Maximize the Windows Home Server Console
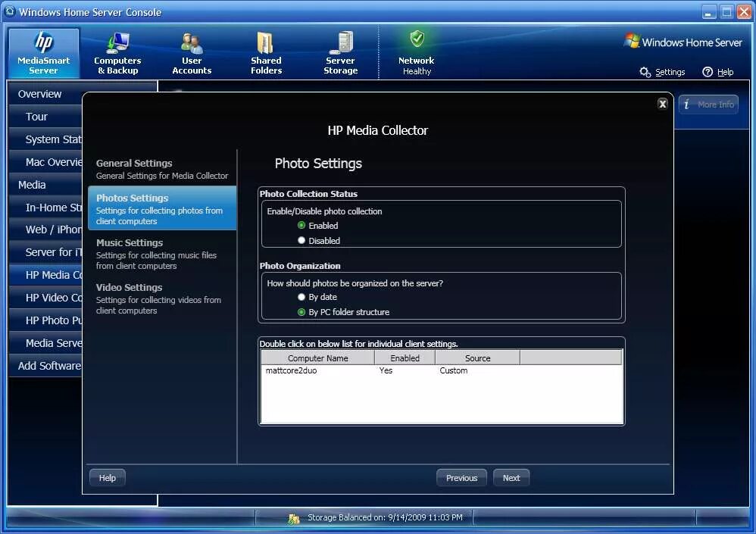This screenshot has height=534, width=756. click(x=726, y=12)
